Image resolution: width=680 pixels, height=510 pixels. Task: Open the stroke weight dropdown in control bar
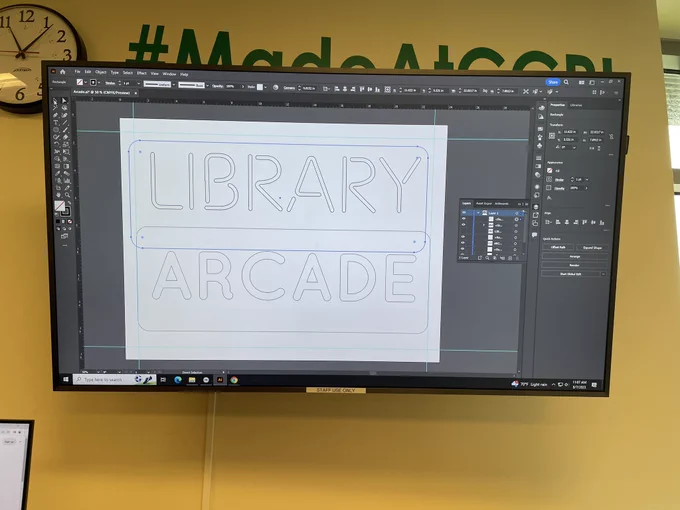[x=138, y=84]
